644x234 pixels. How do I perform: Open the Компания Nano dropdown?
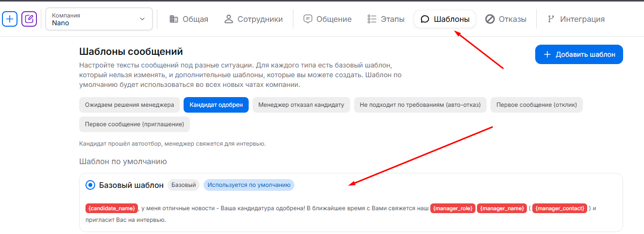pyautogui.click(x=99, y=19)
